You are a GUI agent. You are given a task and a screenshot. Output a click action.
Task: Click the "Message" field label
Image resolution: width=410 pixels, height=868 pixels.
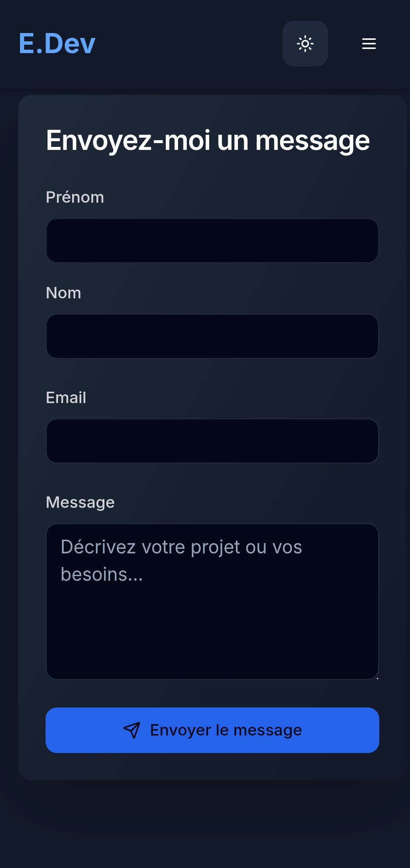pyautogui.click(x=80, y=503)
